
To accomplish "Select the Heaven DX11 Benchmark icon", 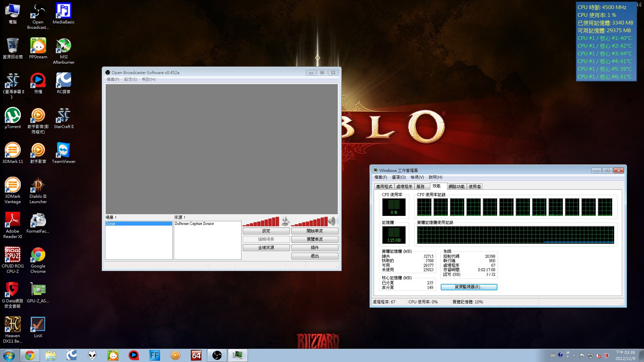I will click(13, 330).
